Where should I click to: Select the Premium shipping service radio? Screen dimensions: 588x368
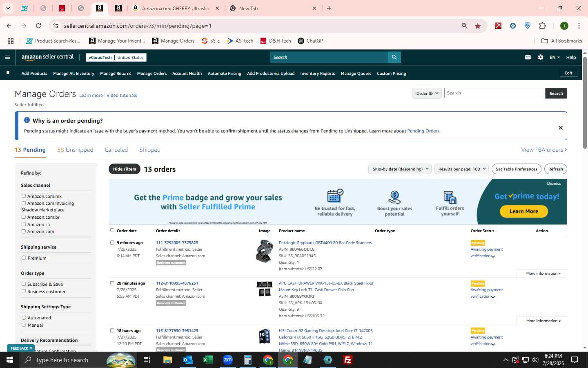24,258
